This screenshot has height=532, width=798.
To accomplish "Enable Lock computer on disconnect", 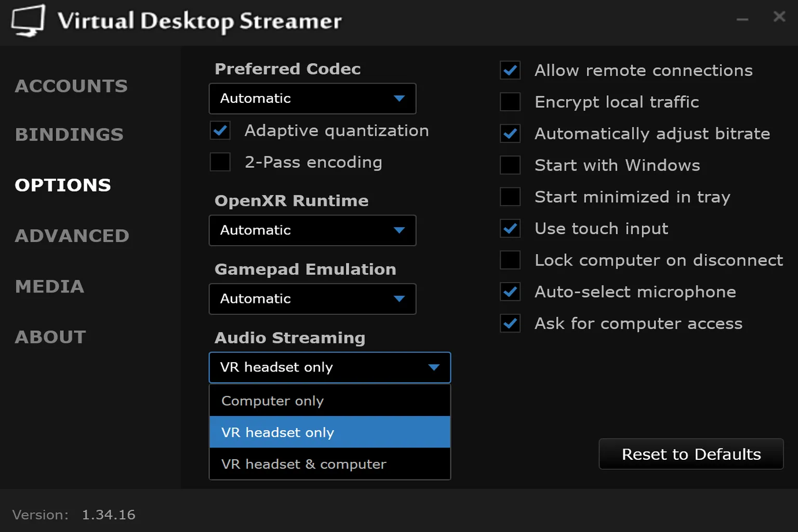I will 510,260.
